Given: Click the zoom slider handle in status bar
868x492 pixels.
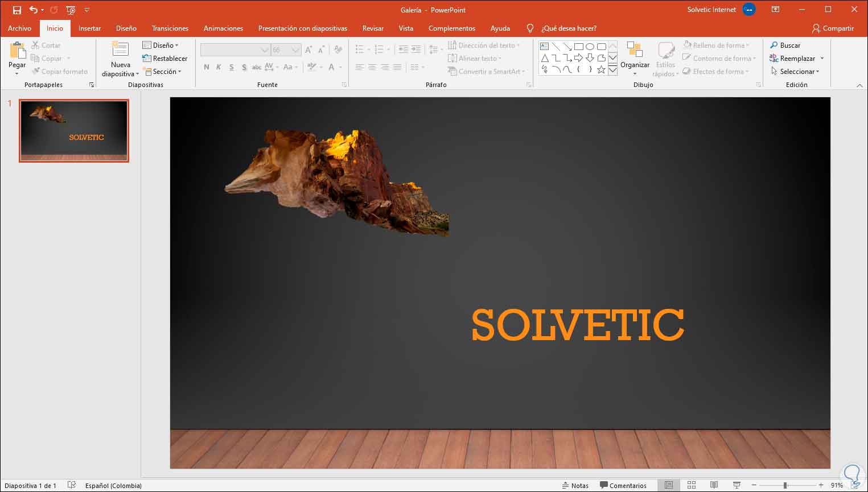Looking at the screenshot, I should [785, 485].
